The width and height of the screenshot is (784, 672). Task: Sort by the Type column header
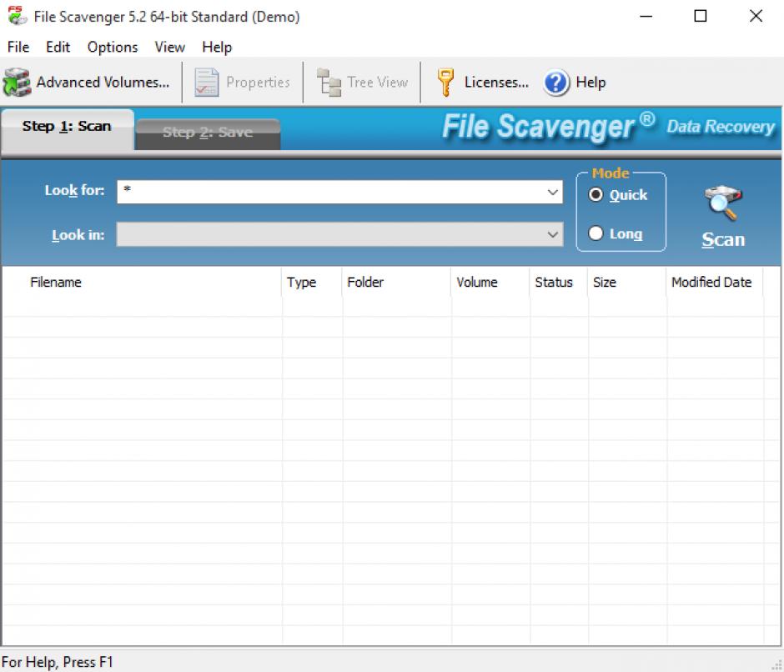[x=312, y=283]
